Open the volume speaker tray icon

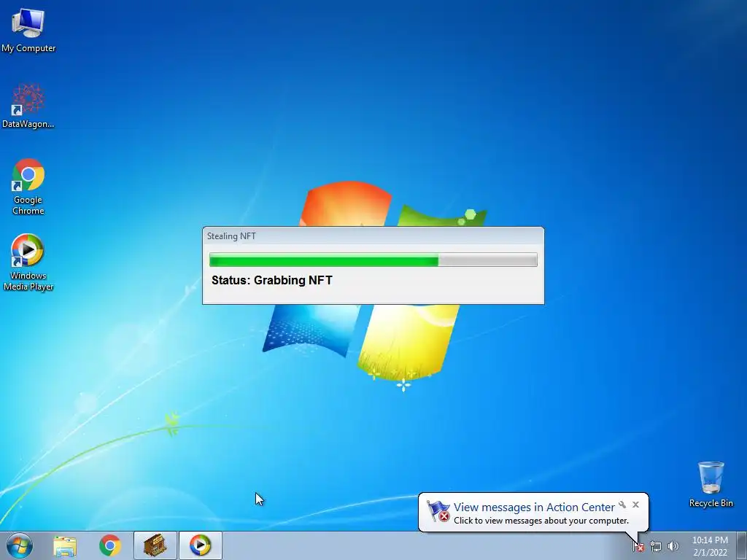point(673,547)
